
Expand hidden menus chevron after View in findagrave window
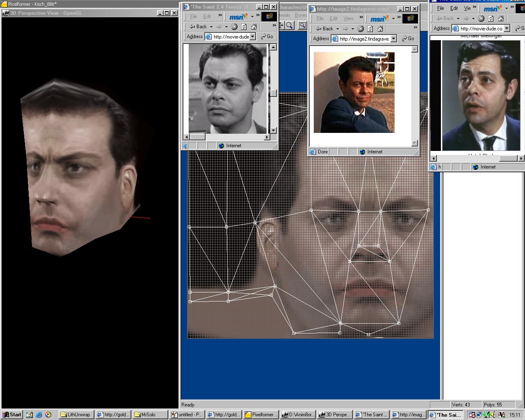[361, 18]
